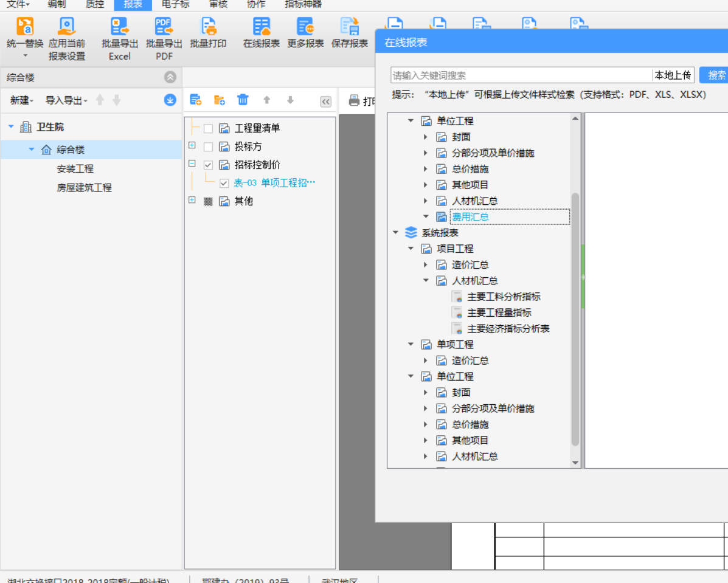
Task: Open the 新建 dropdown
Action: click(22, 100)
